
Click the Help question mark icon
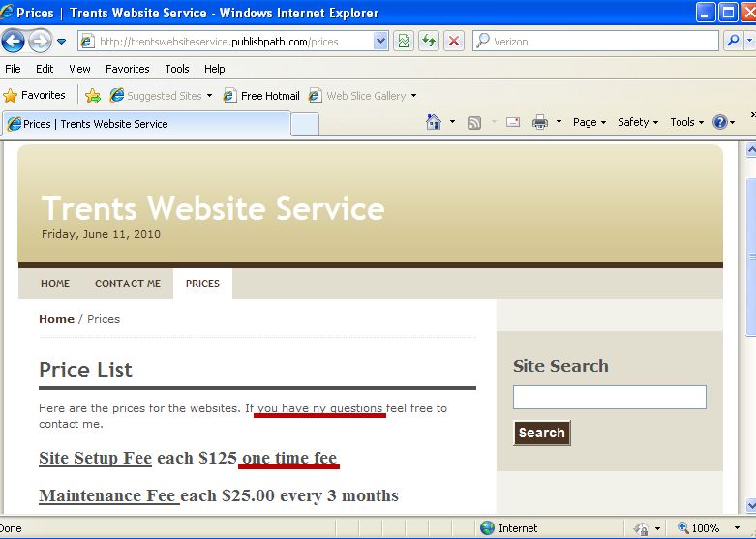(x=720, y=122)
